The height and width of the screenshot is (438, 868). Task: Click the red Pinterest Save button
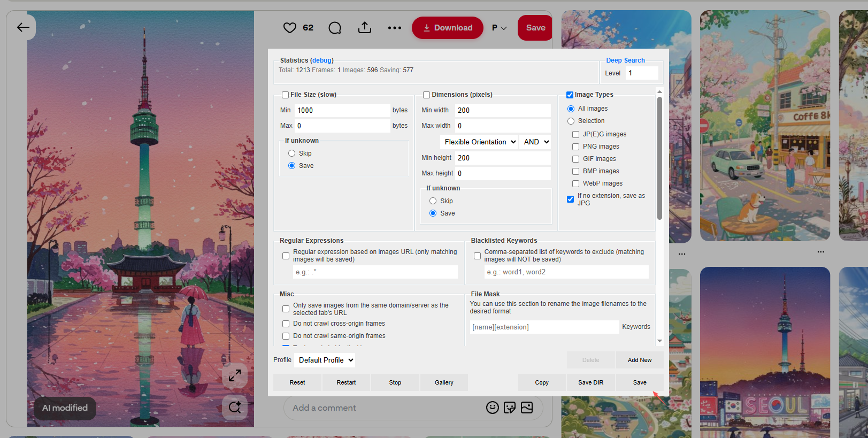(535, 28)
